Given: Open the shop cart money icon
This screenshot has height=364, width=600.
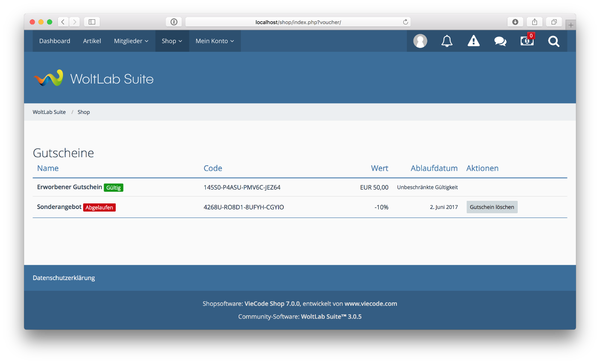Looking at the screenshot, I should (x=527, y=41).
